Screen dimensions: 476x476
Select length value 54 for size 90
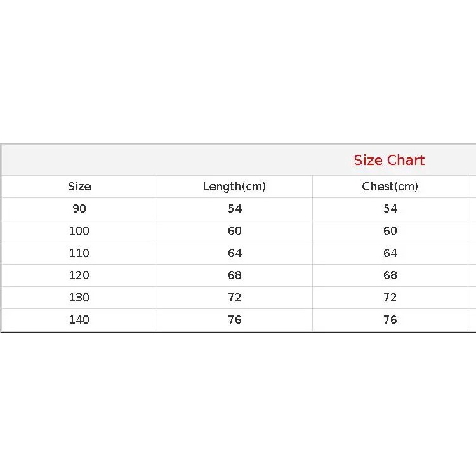(235, 209)
